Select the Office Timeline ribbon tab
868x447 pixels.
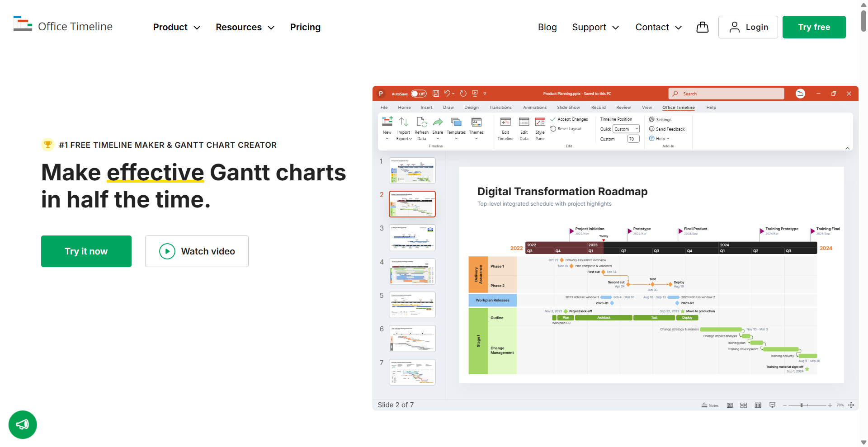coord(678,108)
